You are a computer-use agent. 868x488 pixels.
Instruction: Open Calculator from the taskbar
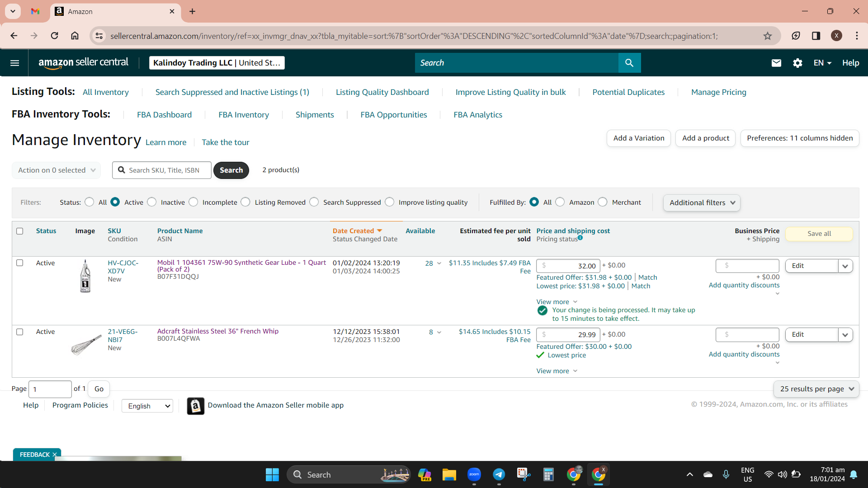point(548,474)
